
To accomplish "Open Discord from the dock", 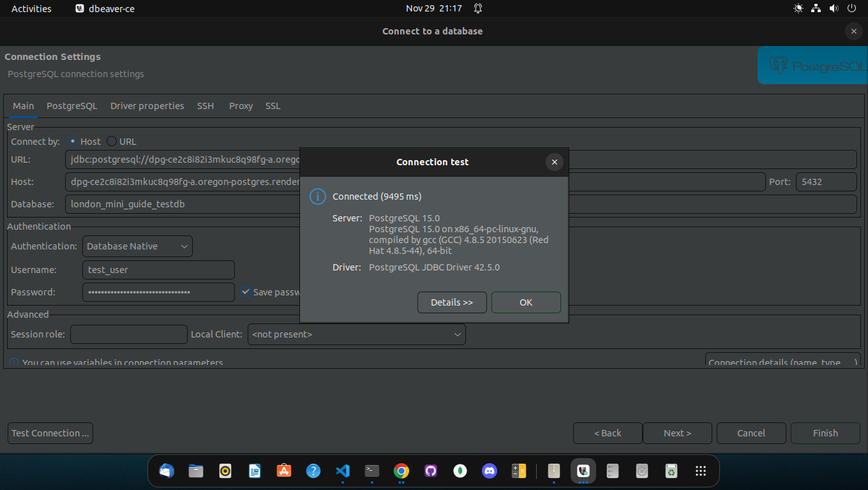I will click(x=490, y=471).
